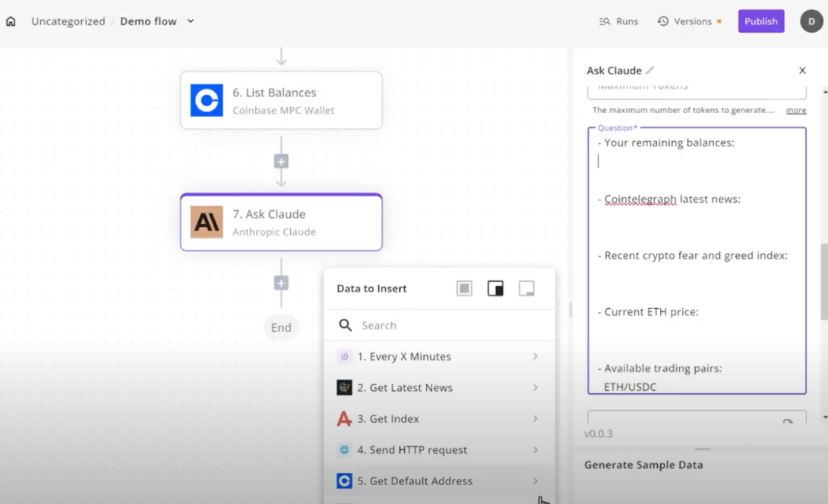Viewport: 828px width, 504px height.
Task: Click the Runs list icon
Action: [605, 21]
